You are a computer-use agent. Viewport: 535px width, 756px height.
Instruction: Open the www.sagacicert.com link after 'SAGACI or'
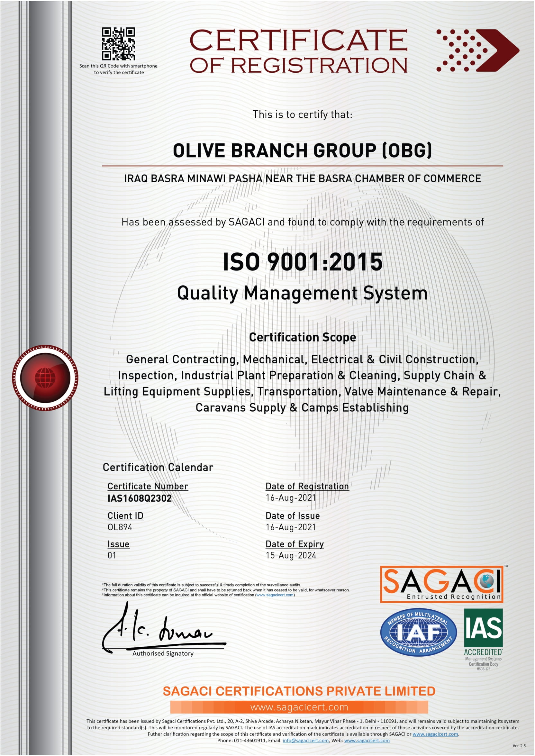(435, 734)
